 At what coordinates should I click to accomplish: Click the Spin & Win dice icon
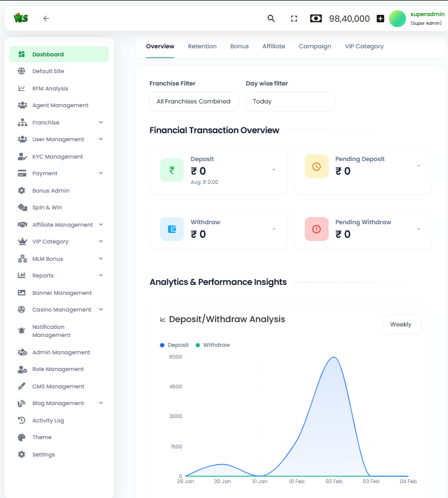(22, 207)
